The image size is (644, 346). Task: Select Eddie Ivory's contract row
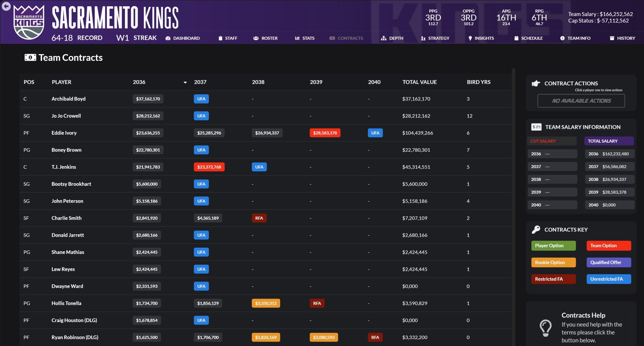64,133
